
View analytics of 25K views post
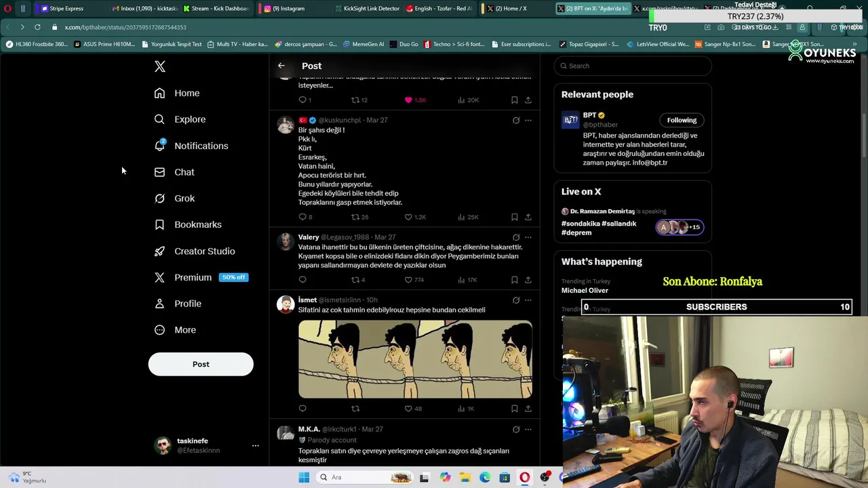(x=469, y=217)
